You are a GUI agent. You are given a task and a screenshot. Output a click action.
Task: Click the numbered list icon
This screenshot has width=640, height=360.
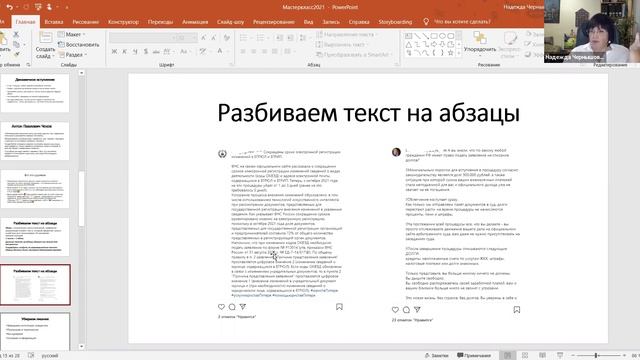click(261, 38)
